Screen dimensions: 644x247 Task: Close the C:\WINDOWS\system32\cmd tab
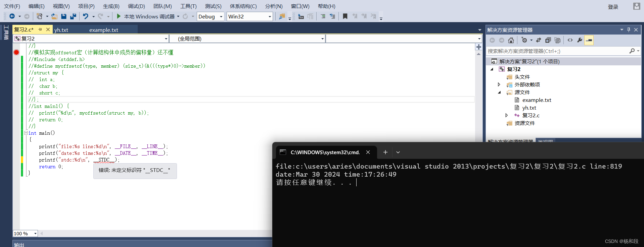[368, 152]
